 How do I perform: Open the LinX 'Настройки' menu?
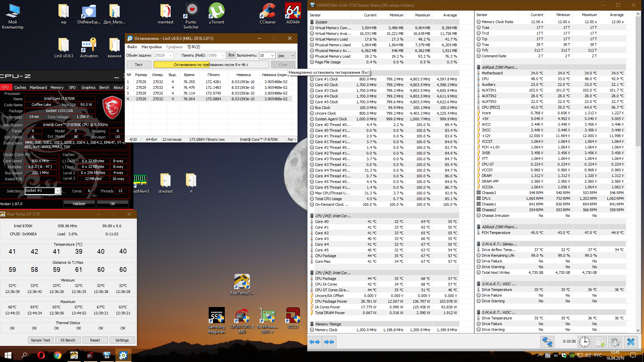tap(151, 47)
